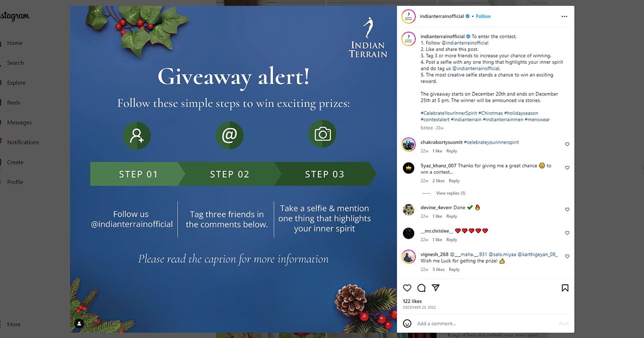Screen dimensions: 644x338
Task: Reply to devine_4everr's comment
Action: (x=452, y=216)
